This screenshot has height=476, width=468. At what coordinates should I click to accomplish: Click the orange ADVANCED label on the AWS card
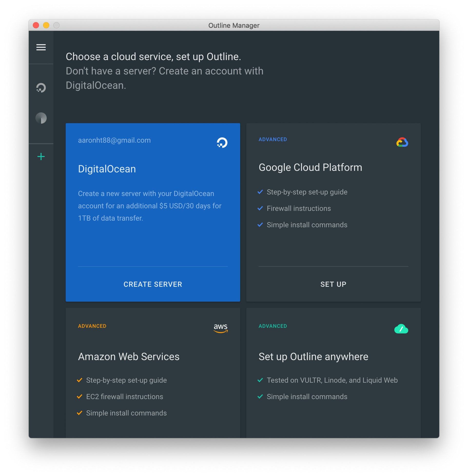pos(92,326)
